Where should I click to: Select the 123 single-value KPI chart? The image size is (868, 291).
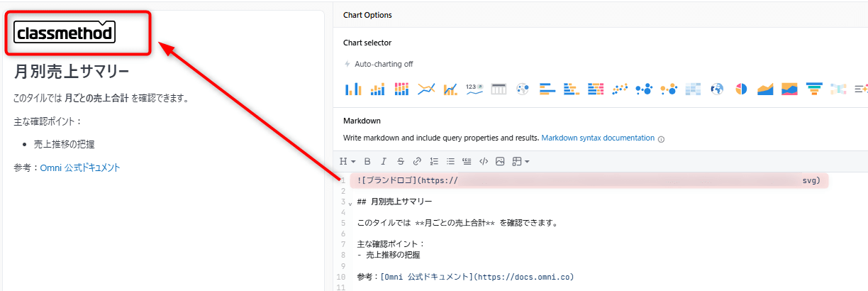coord(474,89)
